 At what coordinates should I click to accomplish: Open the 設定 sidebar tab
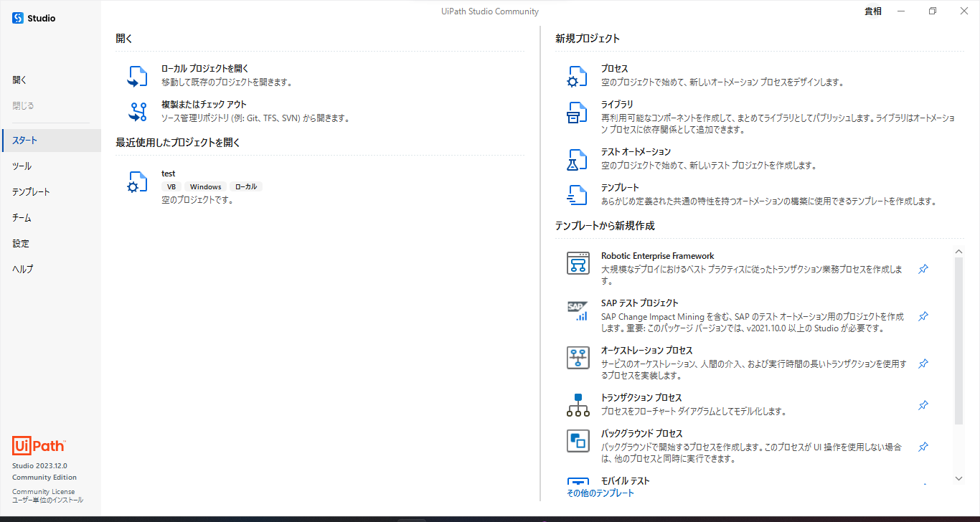click(x=50, y=244)
